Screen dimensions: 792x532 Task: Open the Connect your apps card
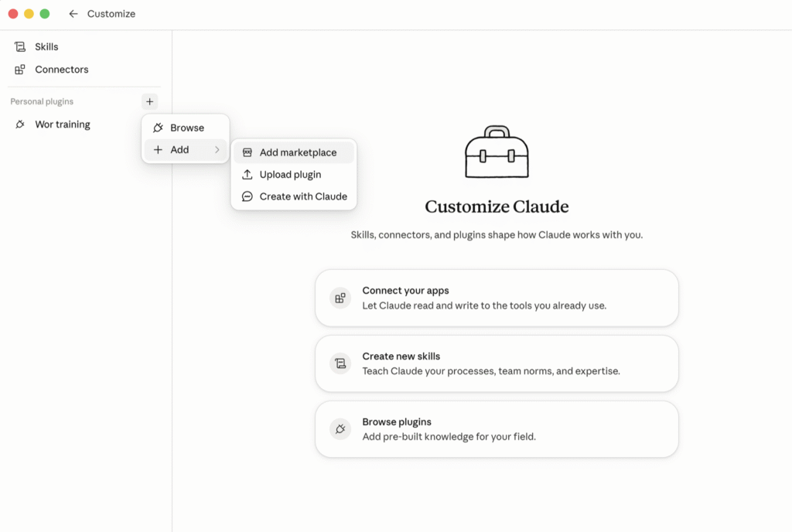pyautogui.click(x=497, y=298)
